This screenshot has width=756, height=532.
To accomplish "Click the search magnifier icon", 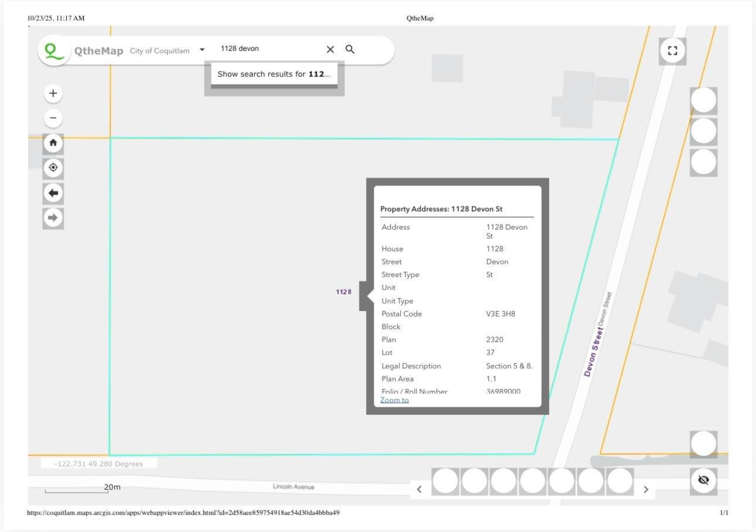I will (350, 49).
